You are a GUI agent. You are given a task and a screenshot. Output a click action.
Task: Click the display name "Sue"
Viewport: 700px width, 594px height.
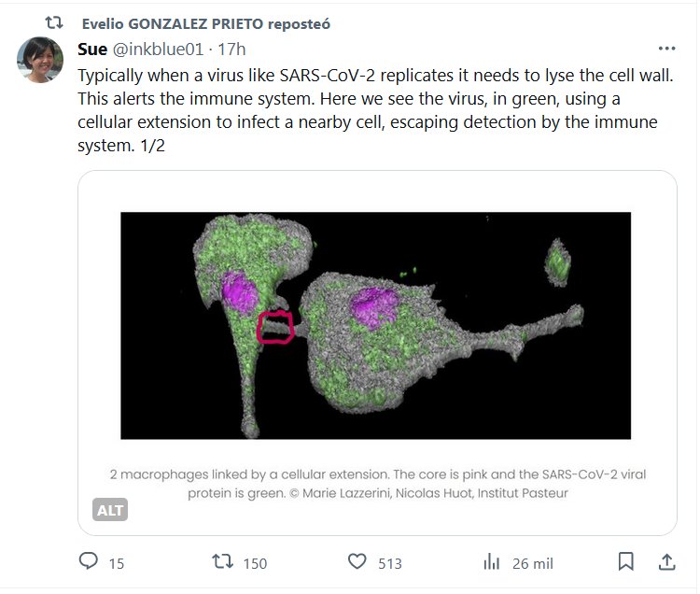coord(92,49)
